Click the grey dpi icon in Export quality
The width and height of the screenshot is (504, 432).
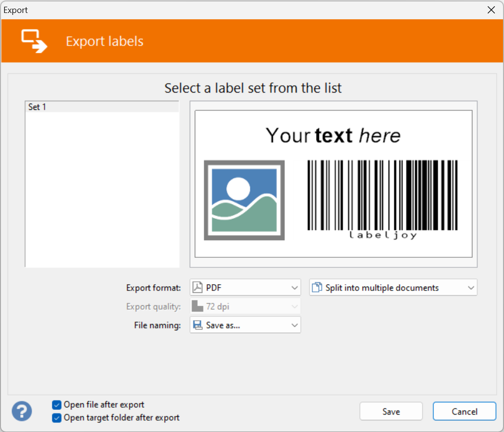pos(197,306)
